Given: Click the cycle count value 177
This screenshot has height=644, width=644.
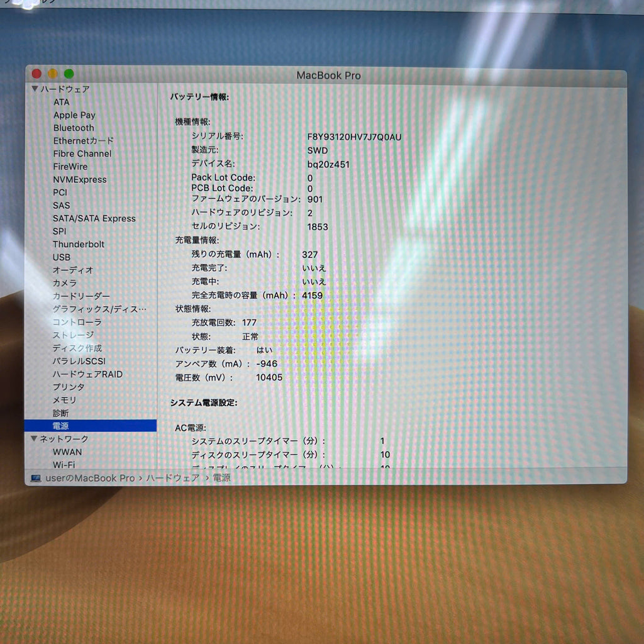Looking at the screenshot, I should 249,323.
